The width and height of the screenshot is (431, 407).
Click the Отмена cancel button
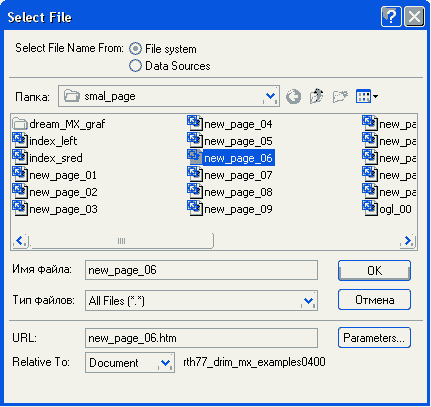(374, 300)
